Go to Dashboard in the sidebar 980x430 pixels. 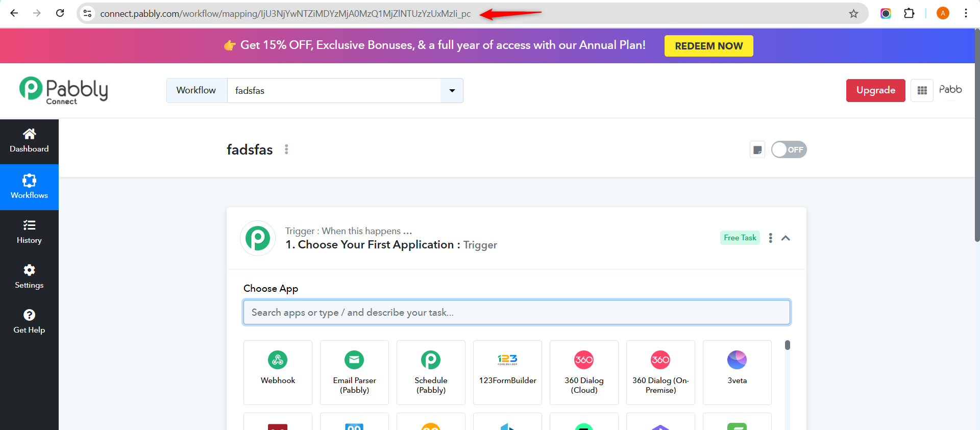[x=29, y=141]
